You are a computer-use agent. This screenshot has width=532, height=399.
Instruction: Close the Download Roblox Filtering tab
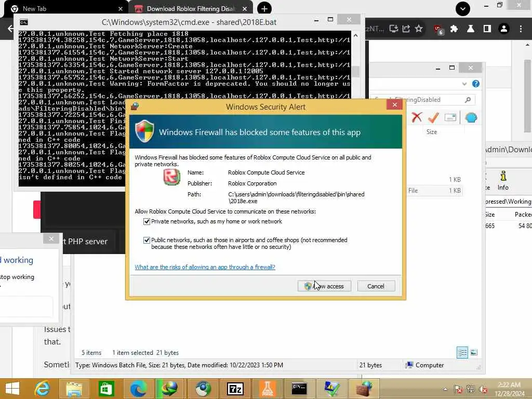click(245, 9)
